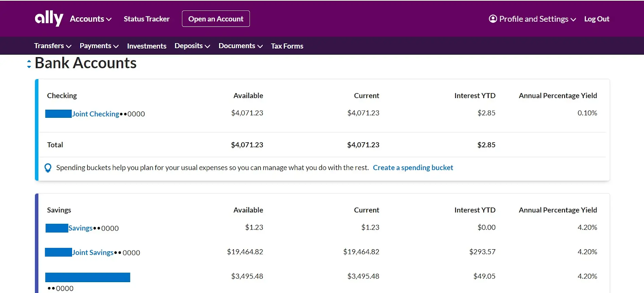Click Joint Savings available $19,464.82
The width and height of the screenshot is (644, 293).
point(245,252)
